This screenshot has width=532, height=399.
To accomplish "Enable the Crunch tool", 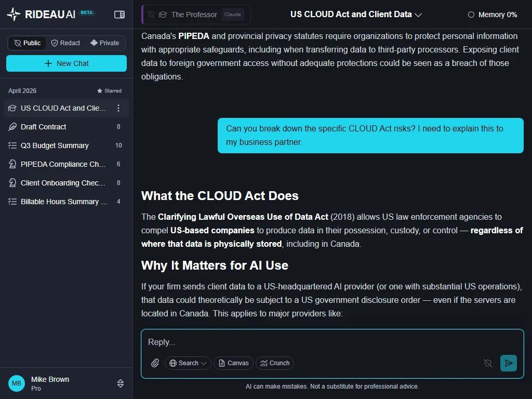I will pyautogui.click(x=275, y=363).
